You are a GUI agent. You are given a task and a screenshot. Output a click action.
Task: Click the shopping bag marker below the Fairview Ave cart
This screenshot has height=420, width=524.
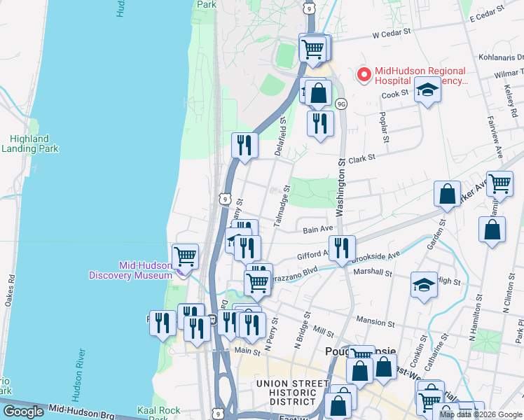492,231
